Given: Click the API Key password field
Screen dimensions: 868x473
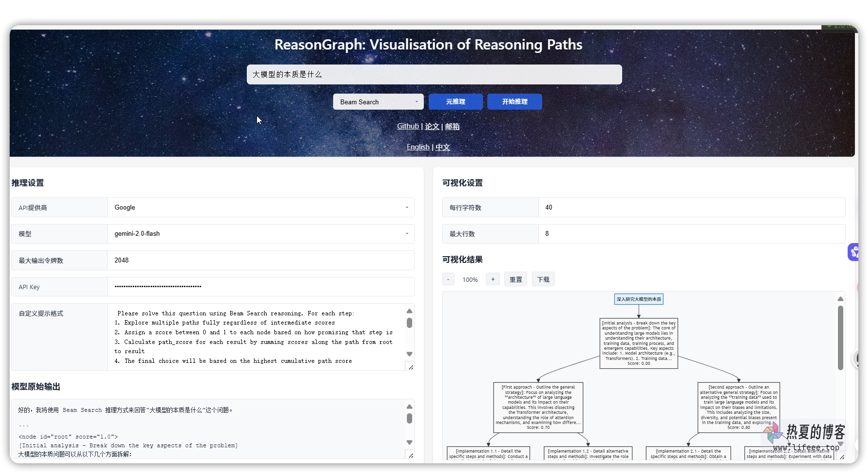Looking at the screenshot, I should point(260,287).
